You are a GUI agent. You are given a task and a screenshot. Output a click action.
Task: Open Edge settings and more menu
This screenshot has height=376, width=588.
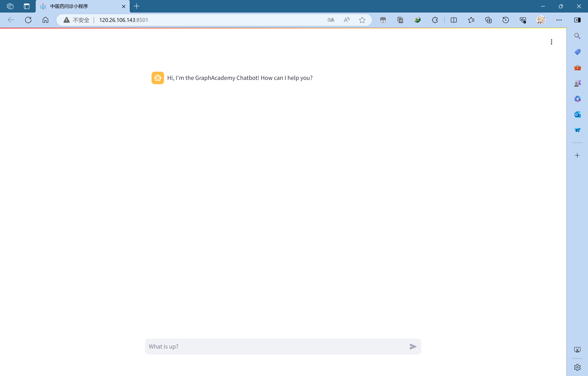click(x=559, y=20)
